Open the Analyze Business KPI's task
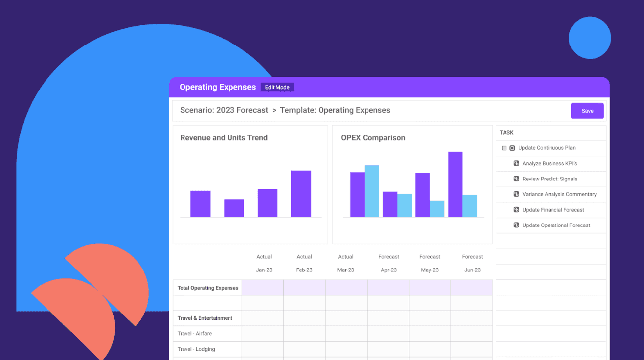Viewport: 644px width, 360px height. coord(550,163)
